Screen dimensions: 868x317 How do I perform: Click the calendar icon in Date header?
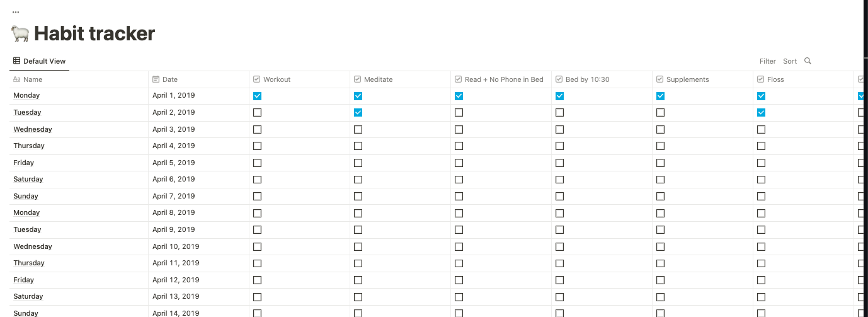click(156, 79)
